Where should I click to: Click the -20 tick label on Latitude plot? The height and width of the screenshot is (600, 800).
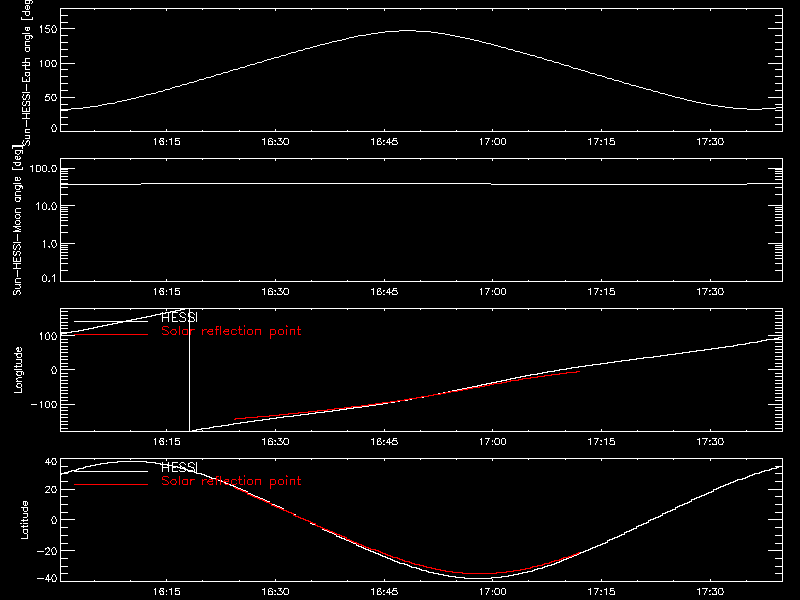(47, 551)
